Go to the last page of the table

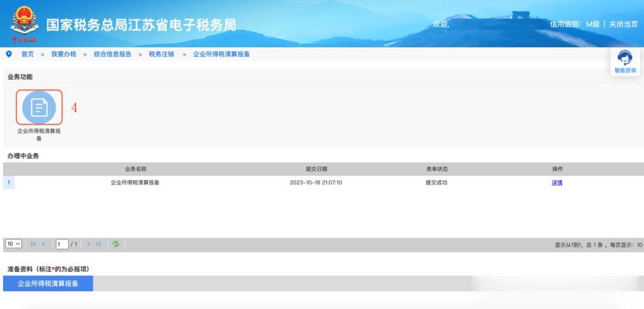pyautogui.click(x=98, y=244)
